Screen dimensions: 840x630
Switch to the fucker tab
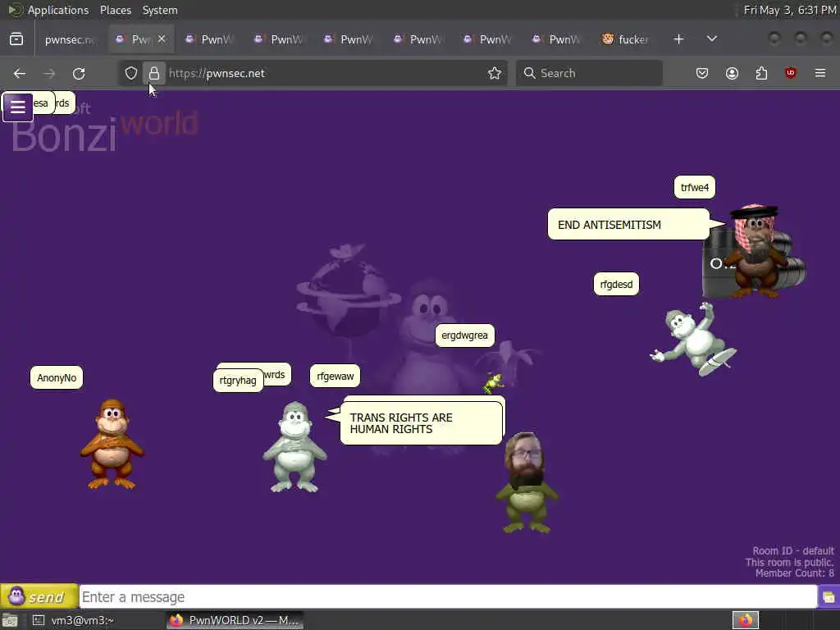point(626,39)
